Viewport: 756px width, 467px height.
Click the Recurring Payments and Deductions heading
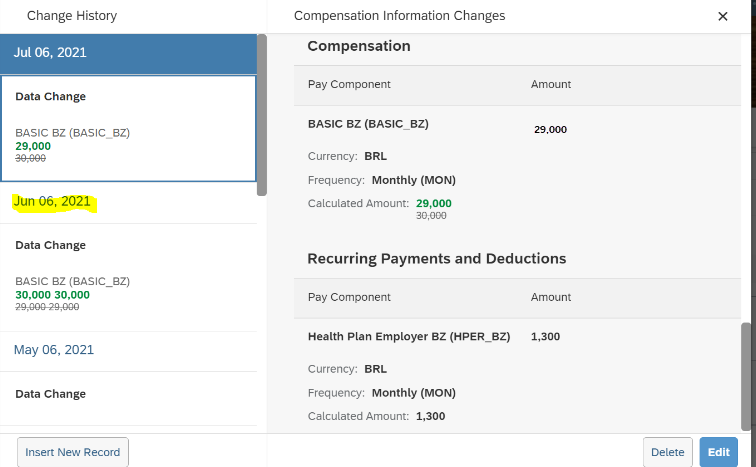click(x=436, y=259)
